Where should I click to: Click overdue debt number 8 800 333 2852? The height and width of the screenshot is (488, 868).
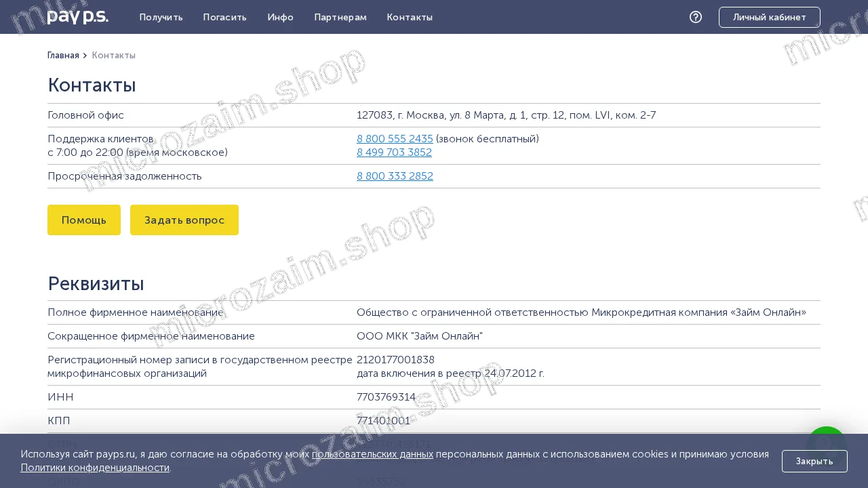pyautogui.click(x=395, y=176)
